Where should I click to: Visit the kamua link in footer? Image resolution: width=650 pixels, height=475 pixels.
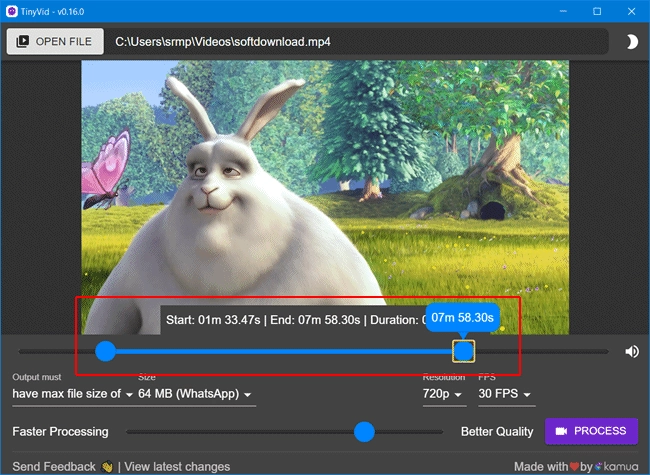tap(617, 467)
